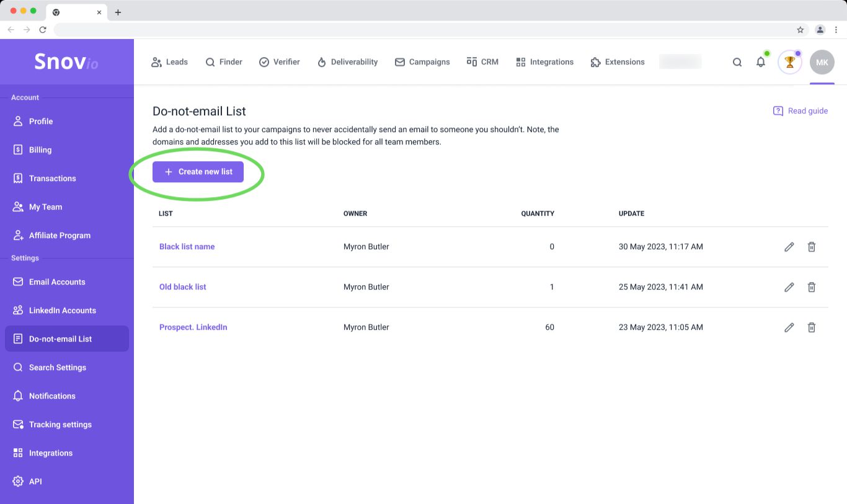Edit the Old black list with pencil icon
847x504 pixels.
click(x=789, y=287)
